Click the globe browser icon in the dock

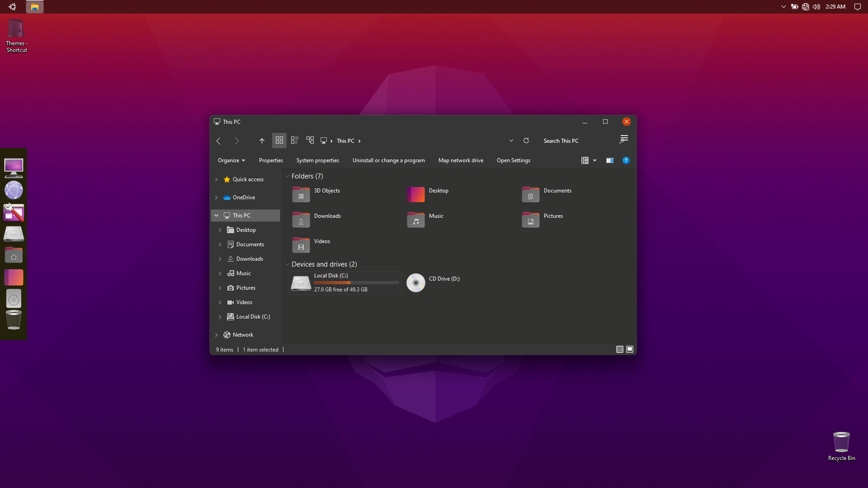pos(14,190)
